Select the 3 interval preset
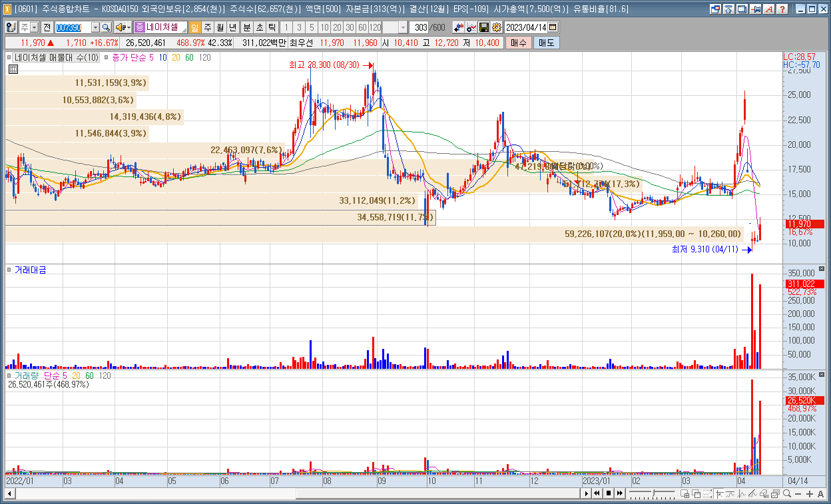This screenshot has height=504, width=831. (x=299, y=27)
